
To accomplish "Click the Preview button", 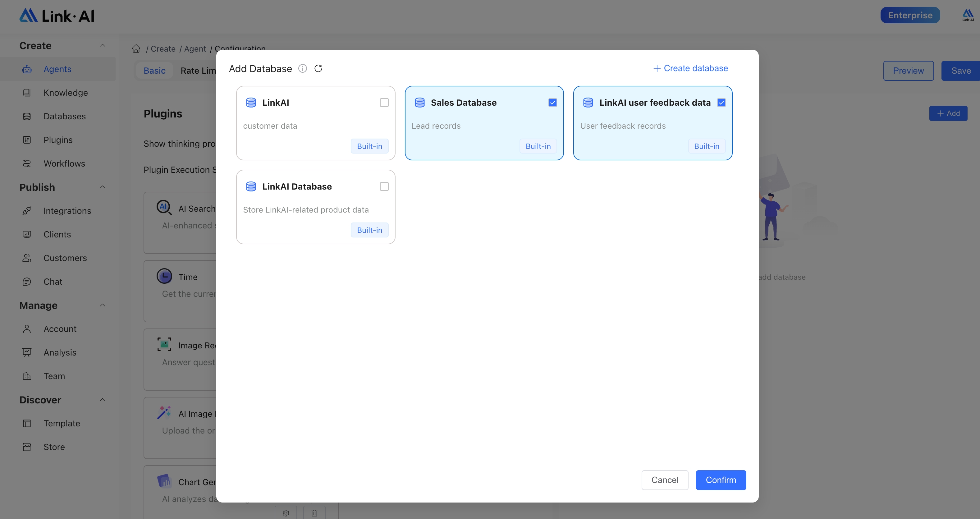I will 908,71.
